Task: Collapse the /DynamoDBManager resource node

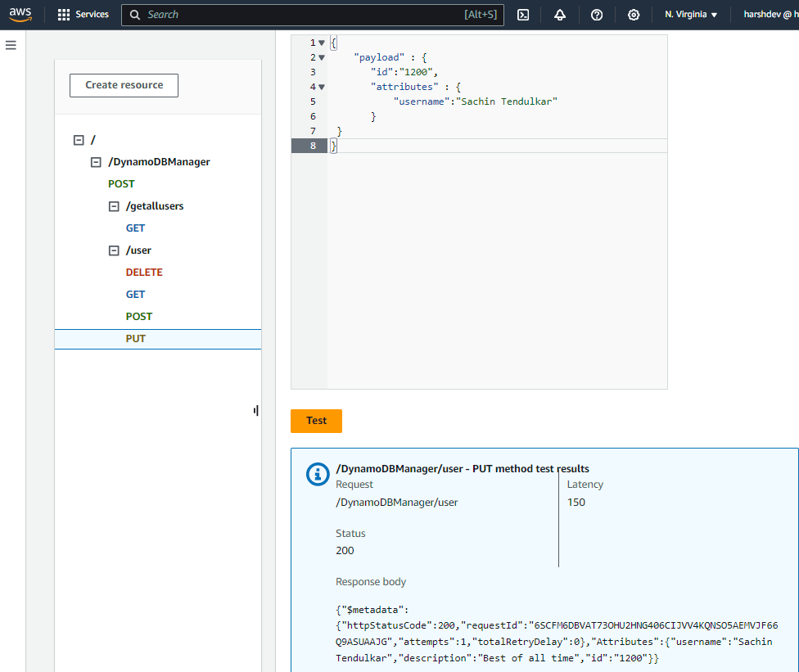Action: click(96, 162)
